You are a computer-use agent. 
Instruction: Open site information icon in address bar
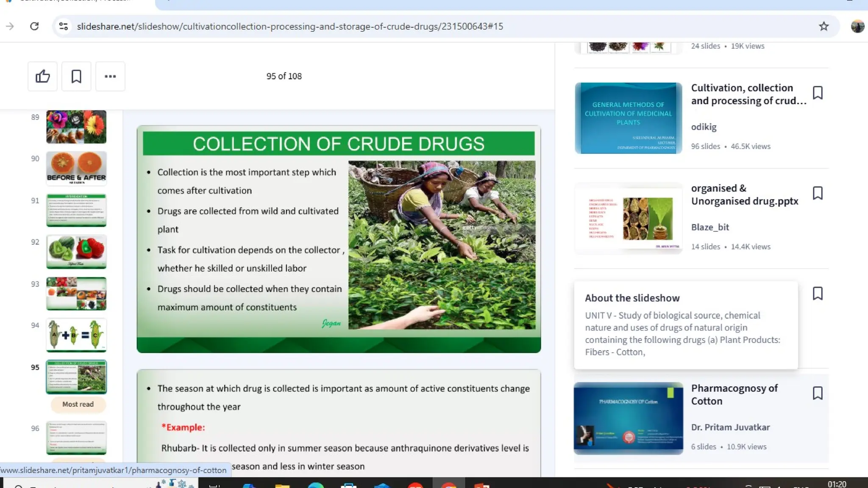coord(64,26)
